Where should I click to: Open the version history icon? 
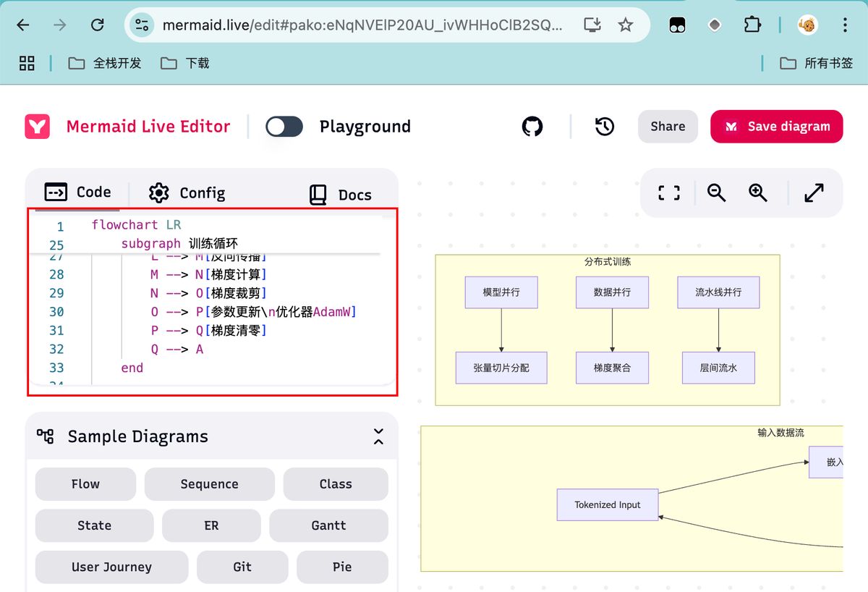[605, 127]
